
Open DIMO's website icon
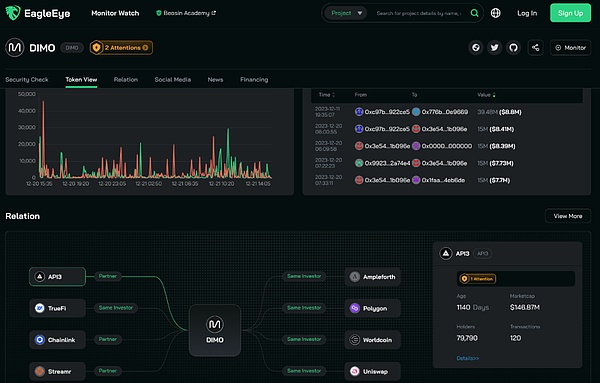coord(476,47)
